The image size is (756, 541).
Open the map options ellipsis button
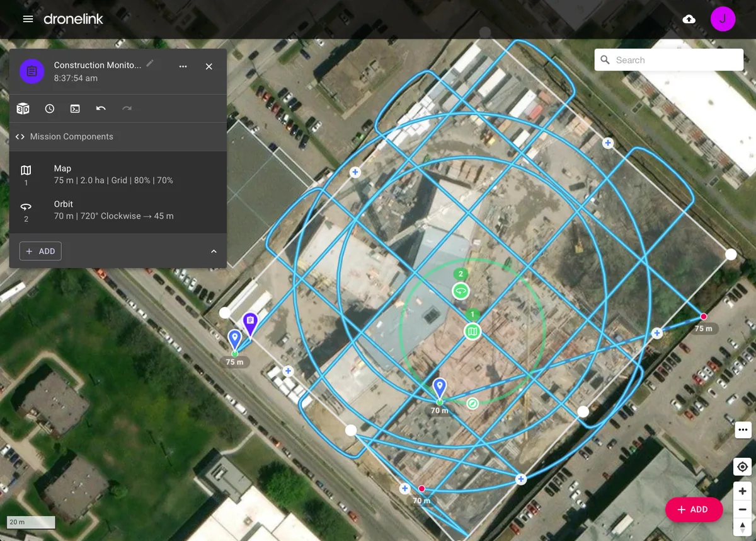coord(743,430)
